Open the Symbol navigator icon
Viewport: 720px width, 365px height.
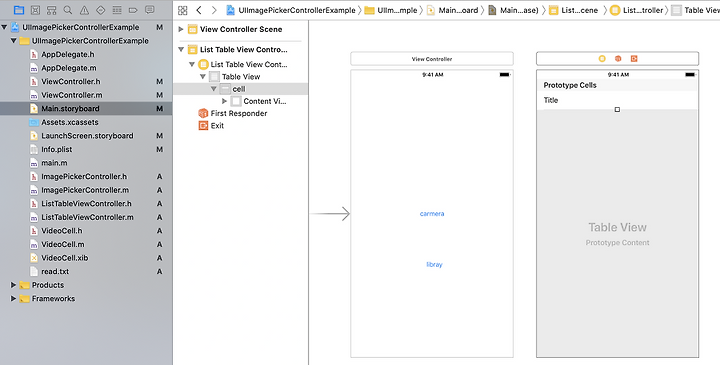point(51,10)
